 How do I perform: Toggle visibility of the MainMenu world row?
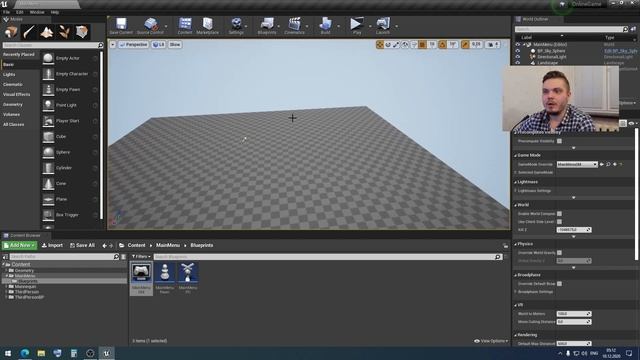click(518, 44)
